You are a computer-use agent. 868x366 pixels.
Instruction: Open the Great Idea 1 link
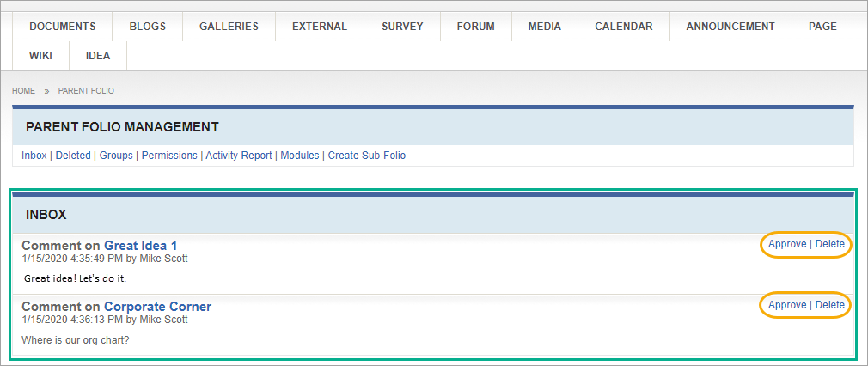pyautogui.click(x=141, y=246)
